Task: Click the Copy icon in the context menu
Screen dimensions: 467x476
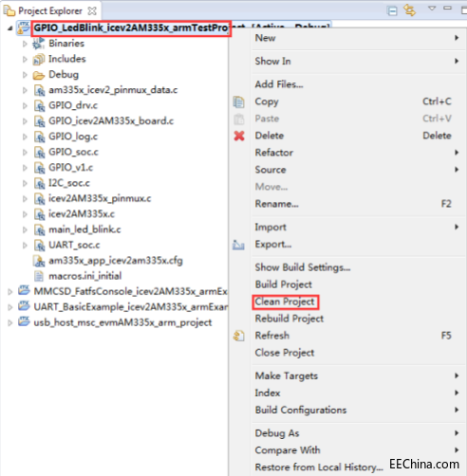Action: [x=238, y=101]
